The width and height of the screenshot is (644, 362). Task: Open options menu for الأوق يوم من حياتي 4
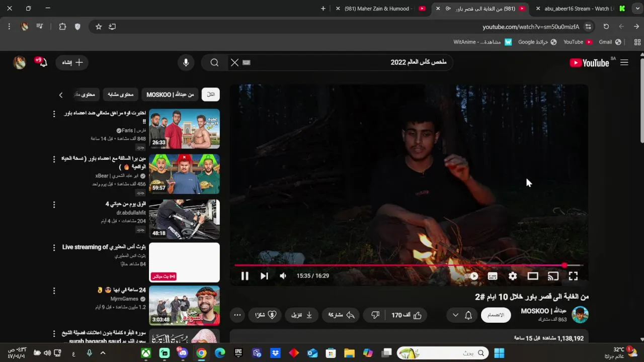54,205
